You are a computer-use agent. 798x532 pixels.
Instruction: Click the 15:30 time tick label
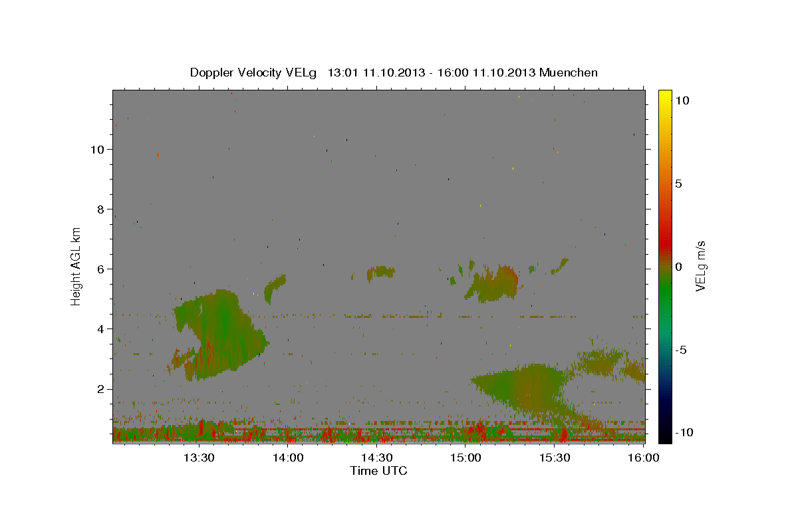coord(555,458)
